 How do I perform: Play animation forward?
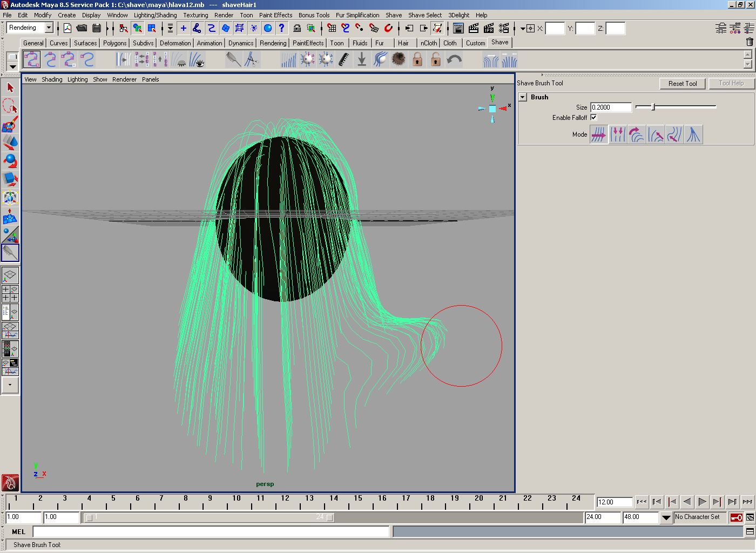702,502
